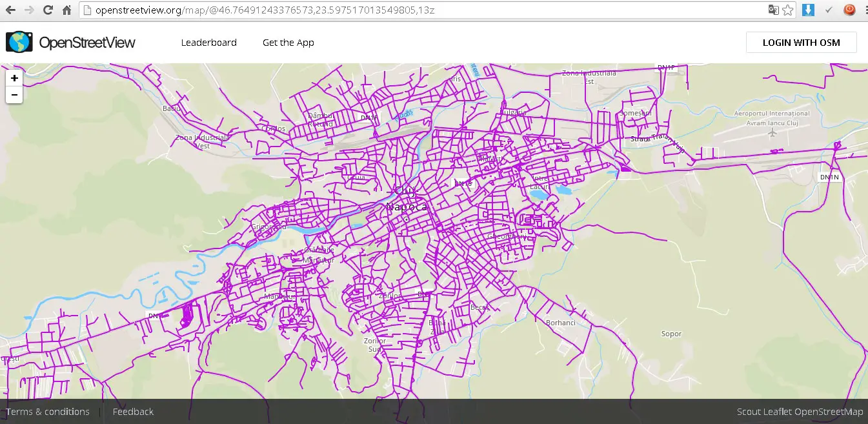Reload the page with browser refresh icon
The image size is (868, 424).
point(48,10)
